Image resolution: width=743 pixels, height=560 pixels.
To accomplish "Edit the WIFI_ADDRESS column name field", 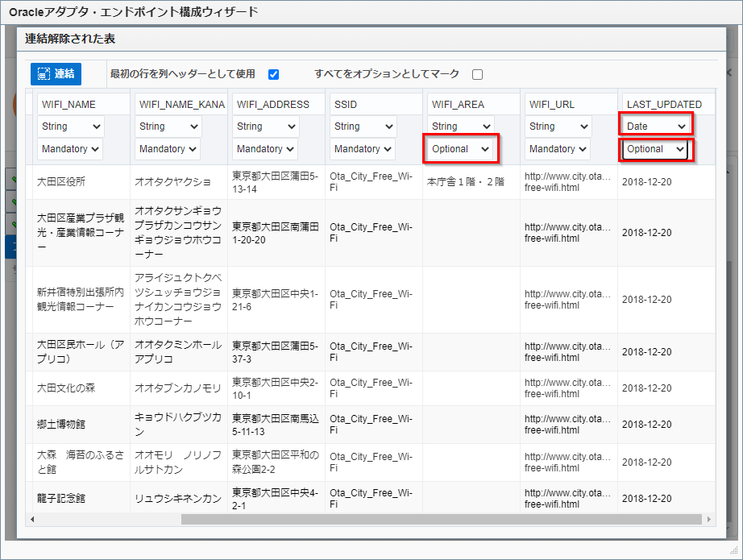I will [x=278, y=104].
